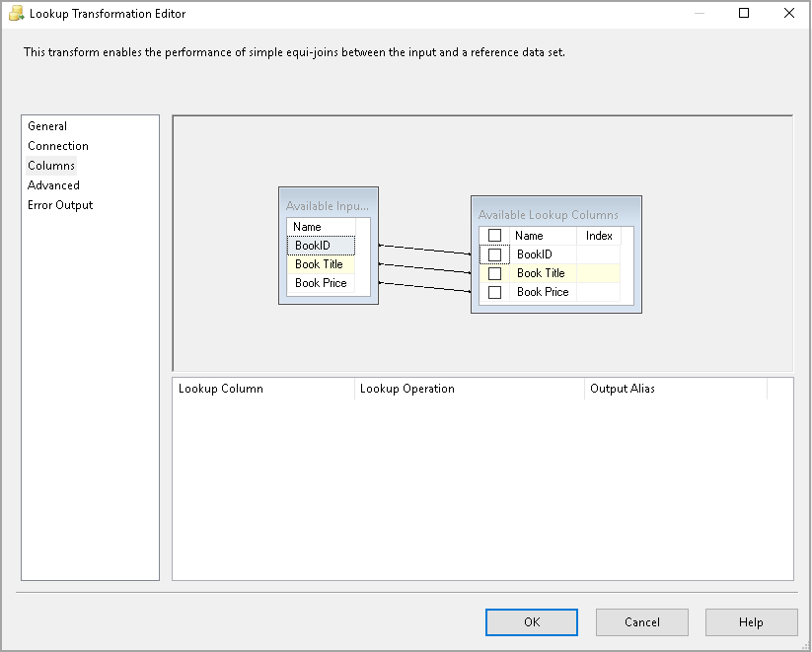The image size is (812, 652).
Task: Open the Advanced page
Action: coord(53,185)
